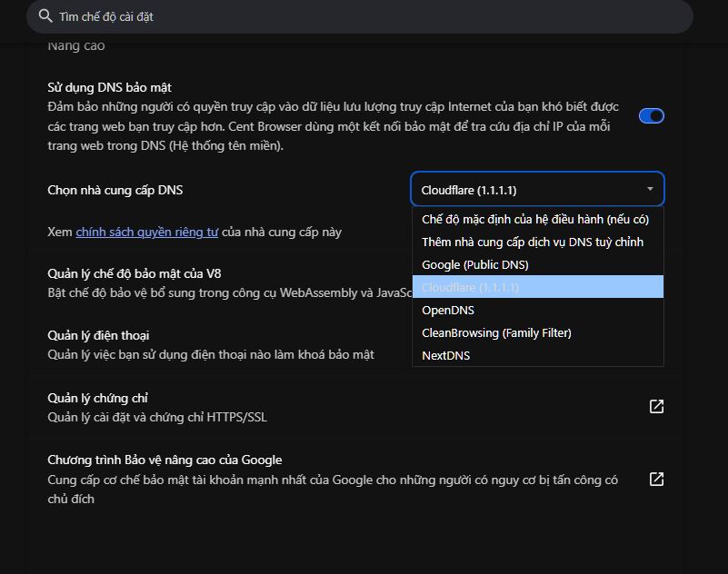Click the search magnifier icon
This screenshot has height=574, width=728.
pos(45,16)
